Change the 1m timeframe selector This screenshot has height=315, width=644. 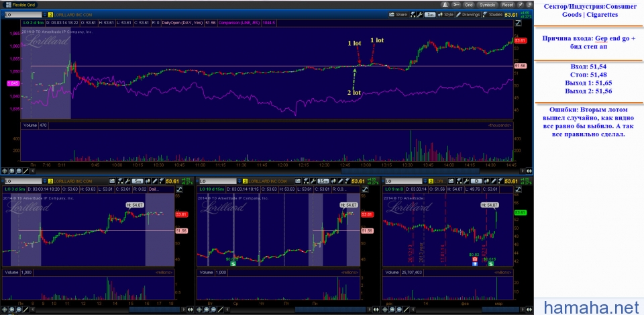pyautogui.click(x=430, y=15)
